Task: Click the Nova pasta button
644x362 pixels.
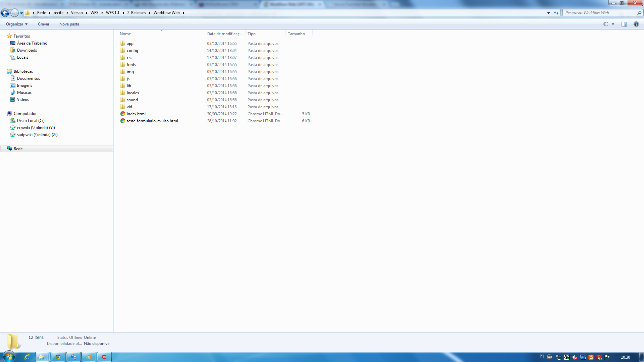Action: tap(69, 24)
